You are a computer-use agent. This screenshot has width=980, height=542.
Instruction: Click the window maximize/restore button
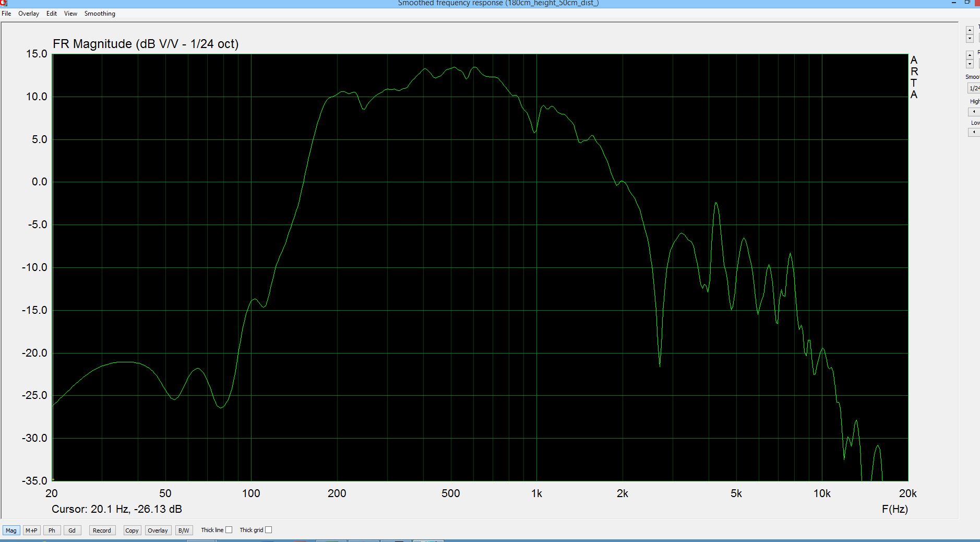click(967, 2)
